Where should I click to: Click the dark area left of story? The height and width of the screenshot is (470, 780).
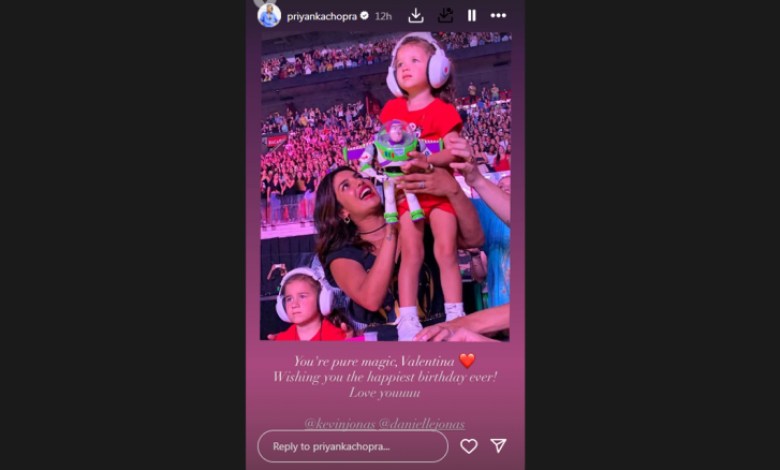pos(123,235)
